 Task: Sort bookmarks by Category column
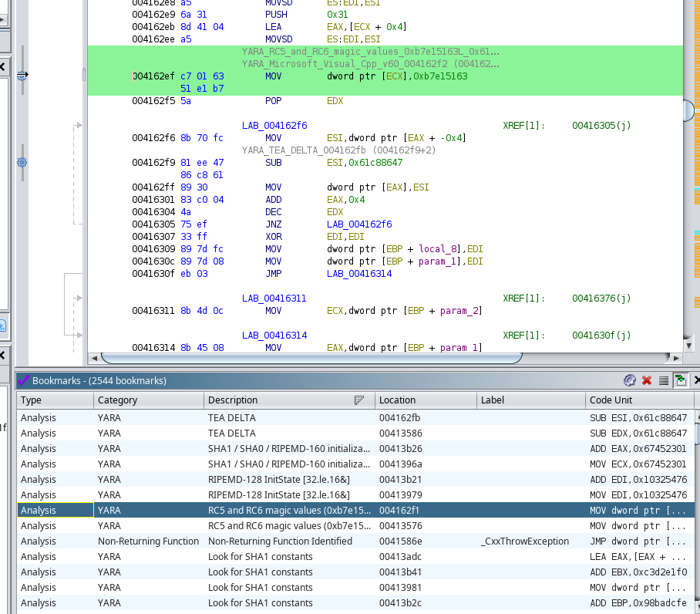148,400
